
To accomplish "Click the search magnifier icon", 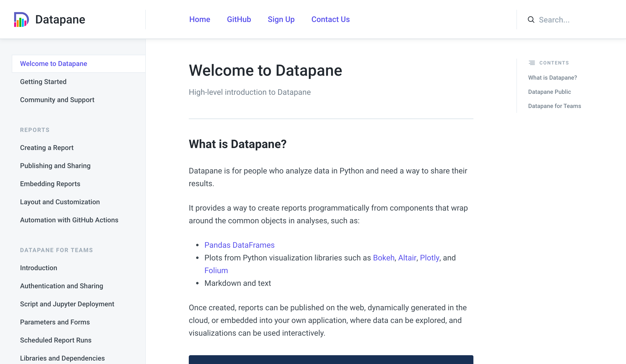I will 531,20.
